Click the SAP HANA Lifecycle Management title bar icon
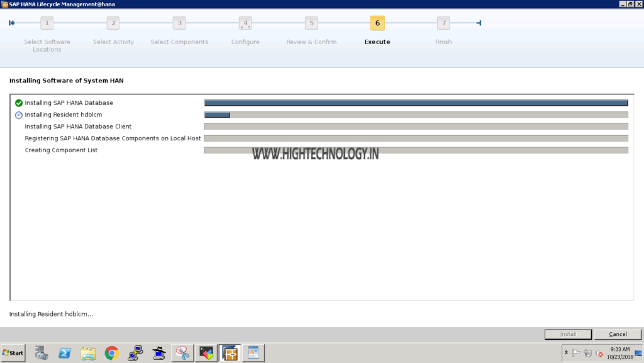This screenshot has height=363, width=644. (x=5, y=4)
